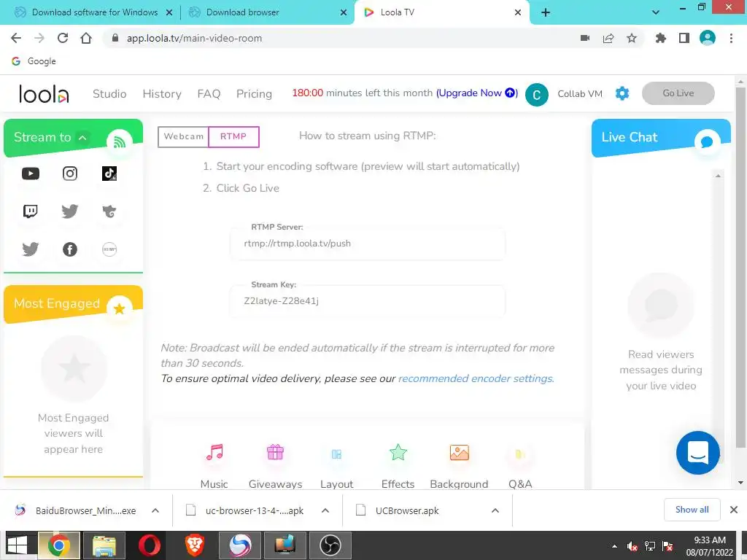Go to browser home page
This screenshot has height=560, width=747.
tap(86, 38)
